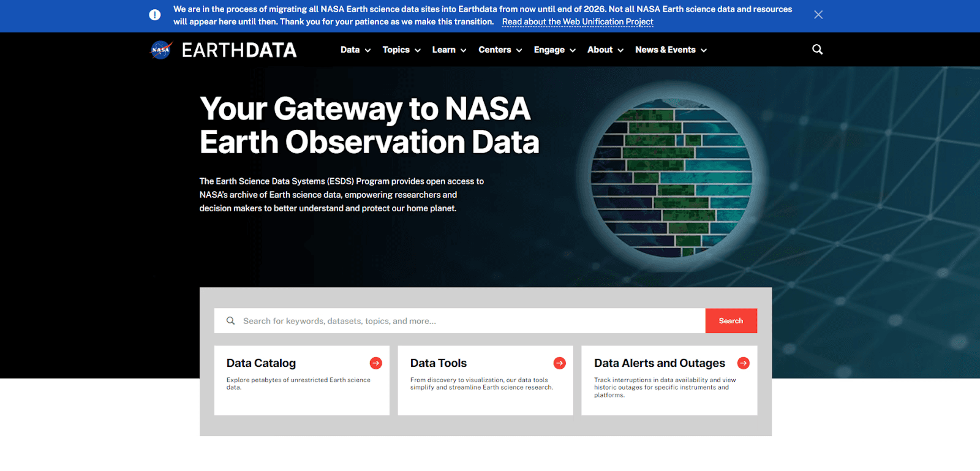
Task: Open the Data Catalog heading link
Action: click(261, 363)
